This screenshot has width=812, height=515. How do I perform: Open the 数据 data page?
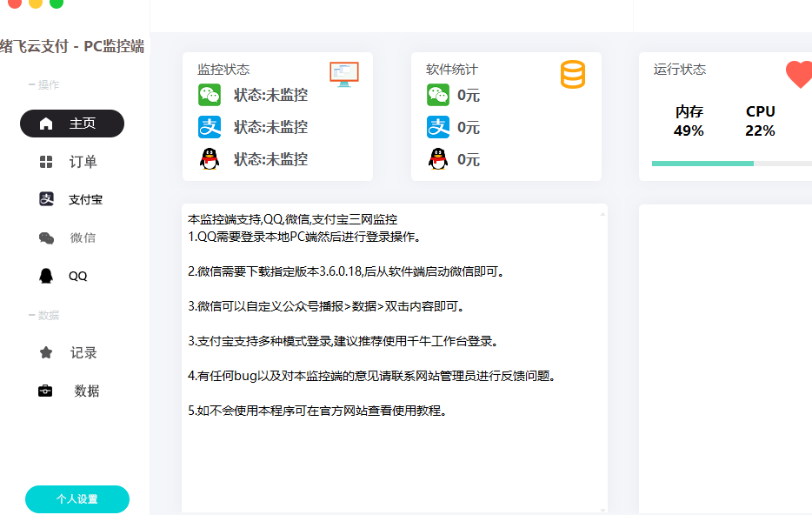(72, 391)
